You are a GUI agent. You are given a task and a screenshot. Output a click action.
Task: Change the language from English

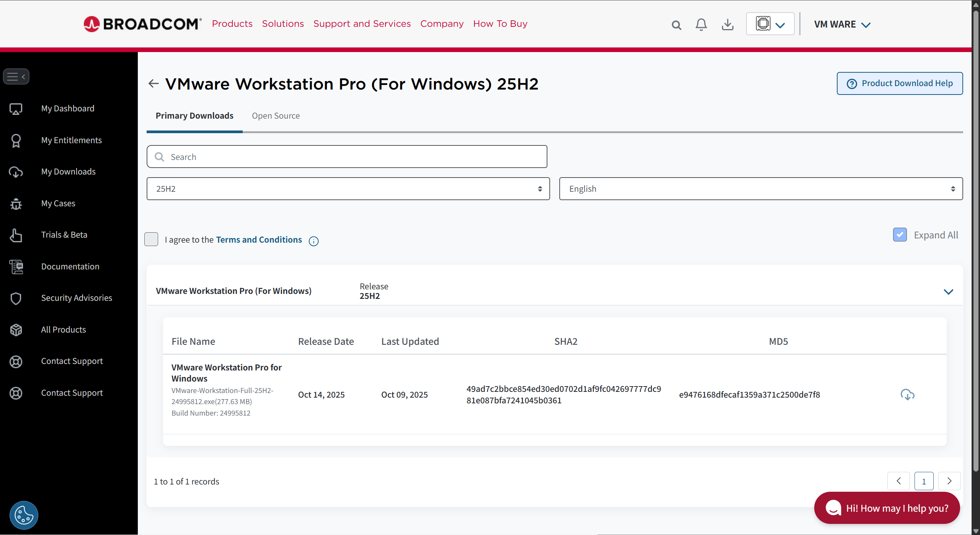click(761, 188)
